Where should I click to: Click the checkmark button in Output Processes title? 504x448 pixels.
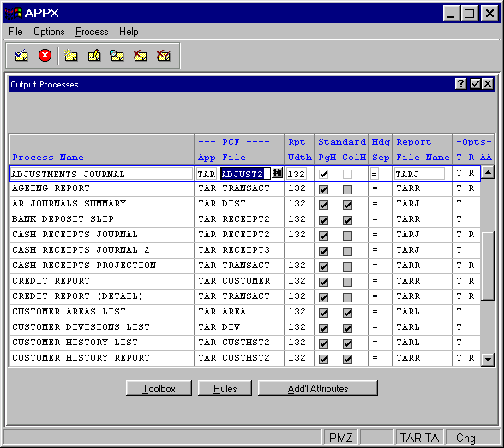(475, 84)
